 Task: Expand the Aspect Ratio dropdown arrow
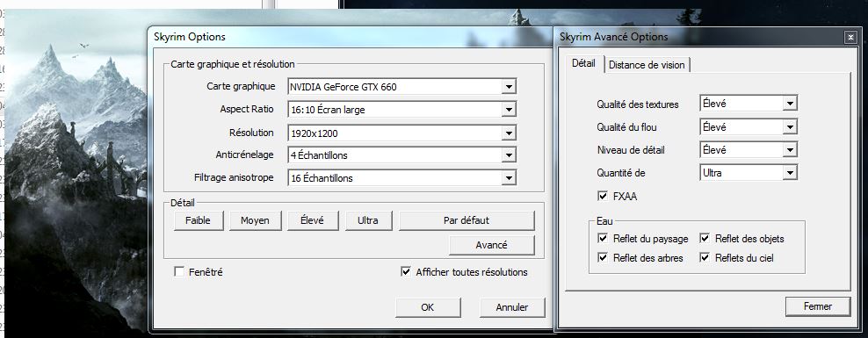pos(510,110)
